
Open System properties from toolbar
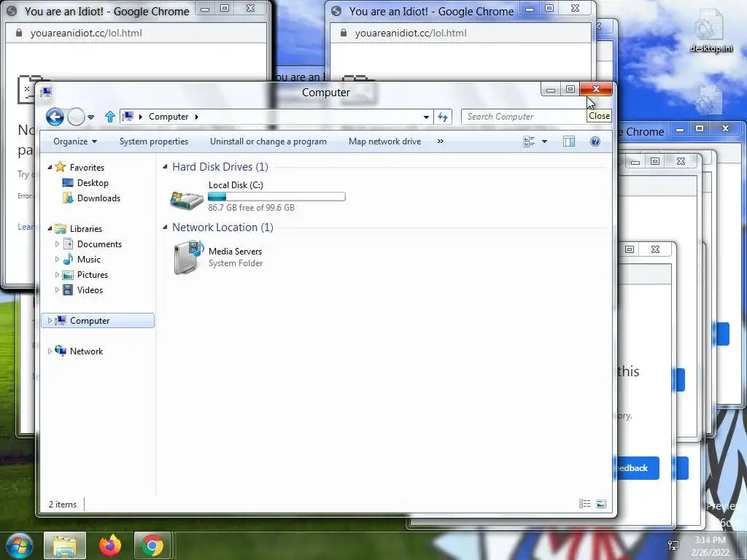pos(153,141)
